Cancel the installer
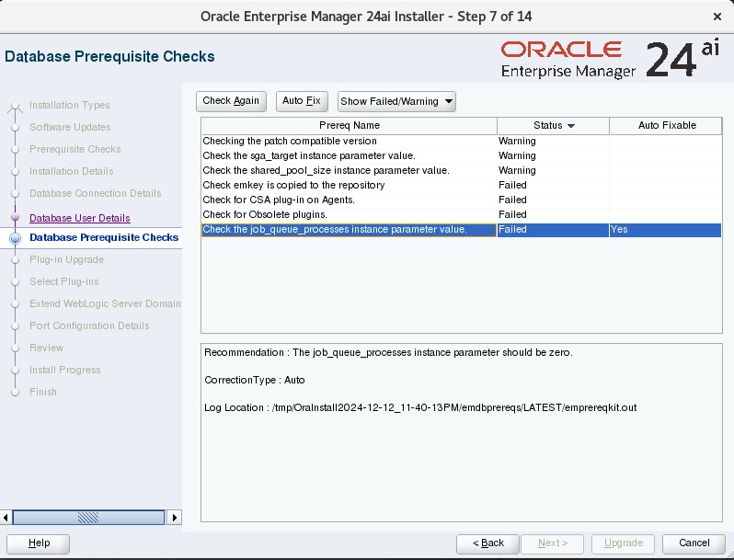 pos(694,543)
